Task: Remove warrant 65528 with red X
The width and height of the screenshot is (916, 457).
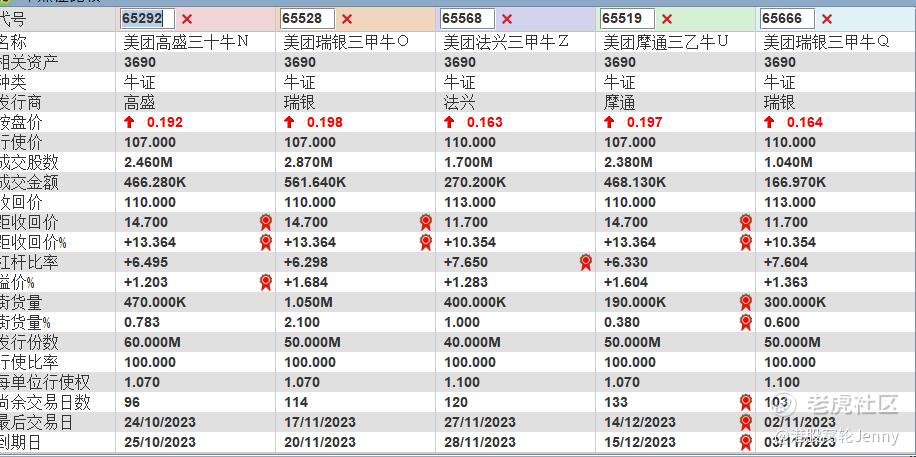Action: pos(346,19)
